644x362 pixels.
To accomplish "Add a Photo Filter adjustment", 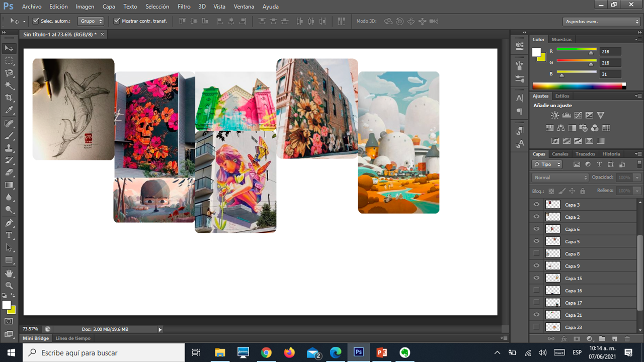I will coord(584,128).
